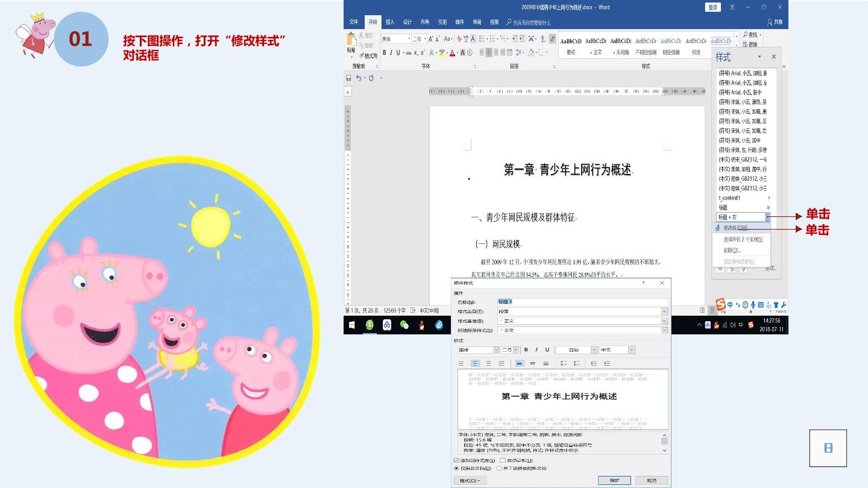Click the WeChat icon on the taskbar
868x488 pixels.
(404, 325)
